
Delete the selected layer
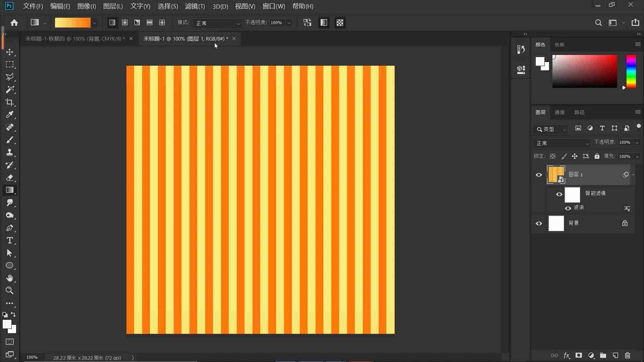628,355
